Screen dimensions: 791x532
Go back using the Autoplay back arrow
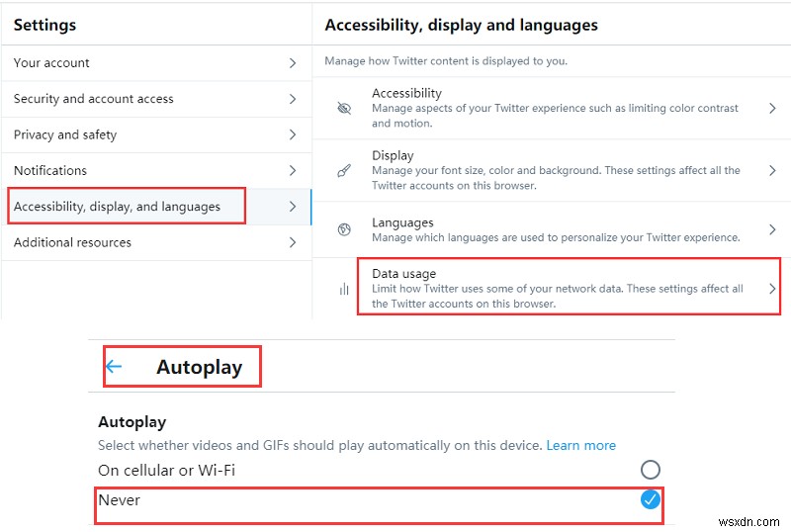[114, 367]
